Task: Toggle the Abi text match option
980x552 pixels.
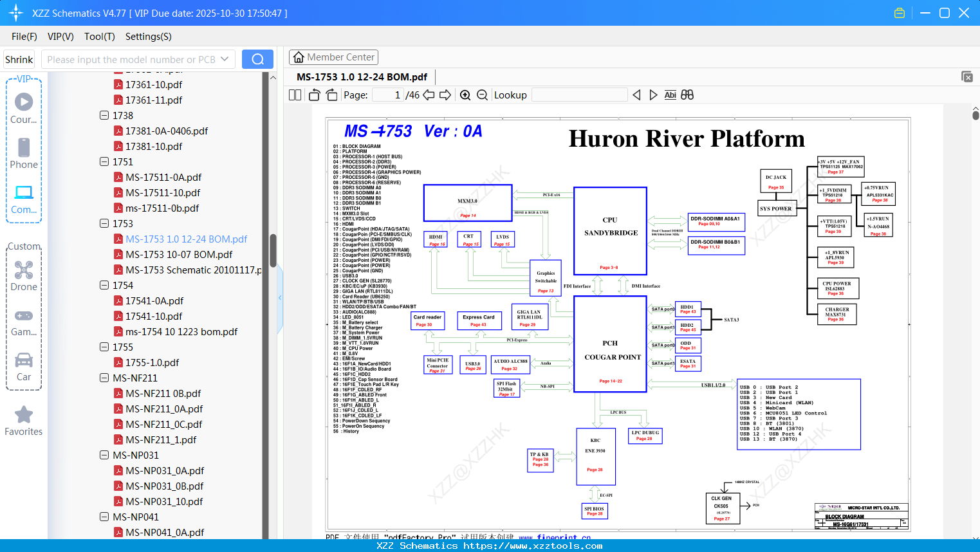Action: 670,95
